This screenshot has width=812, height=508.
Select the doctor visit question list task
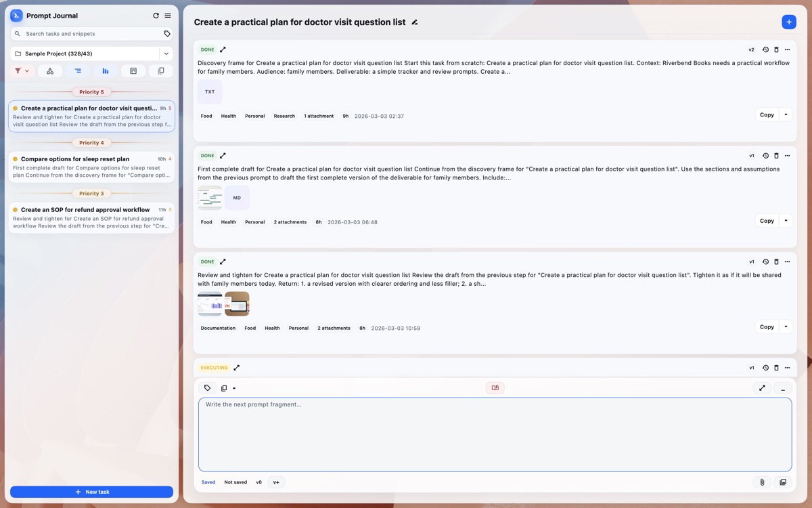91,117
